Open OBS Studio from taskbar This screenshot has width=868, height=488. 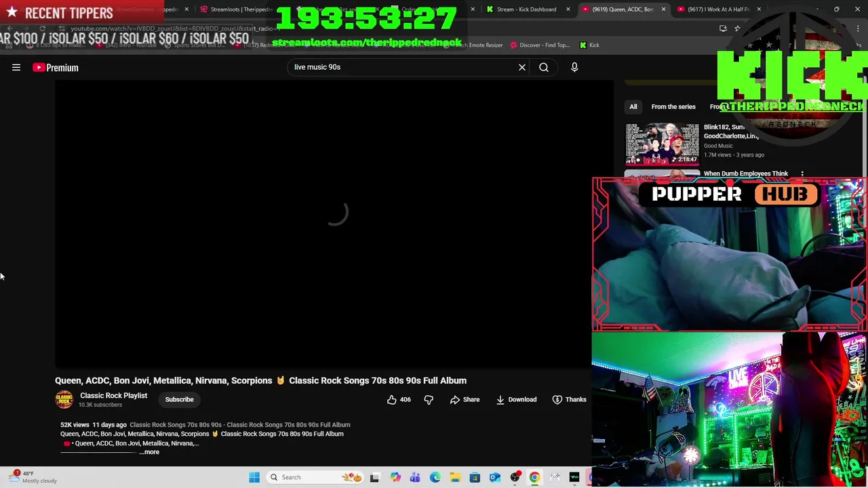(x=515, y=477)
